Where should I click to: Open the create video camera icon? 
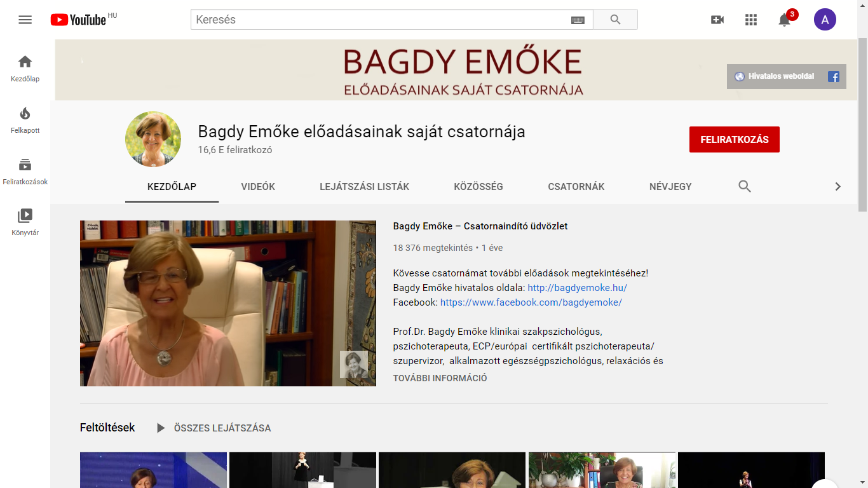(x=717, y=20)
